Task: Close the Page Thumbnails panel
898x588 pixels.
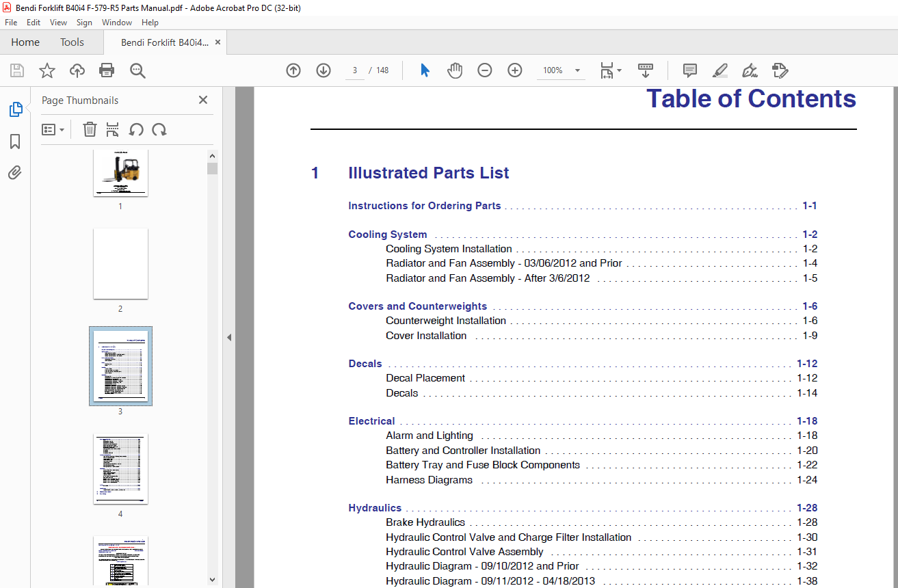Action: (x=203, y=100)
